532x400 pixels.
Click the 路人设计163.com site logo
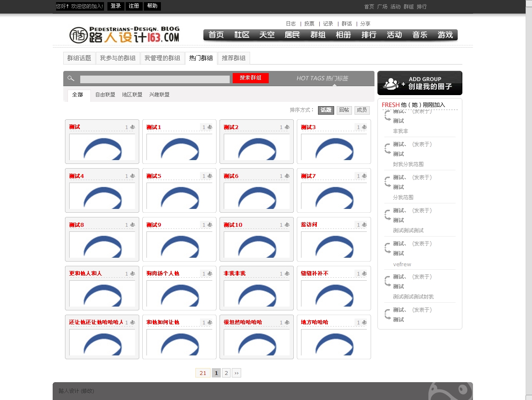[124, 35]
